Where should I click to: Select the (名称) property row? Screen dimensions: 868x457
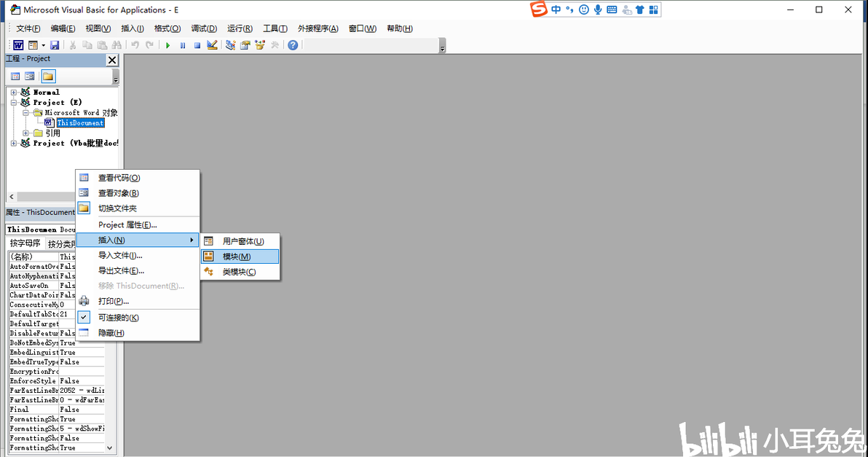coord(42,257)
